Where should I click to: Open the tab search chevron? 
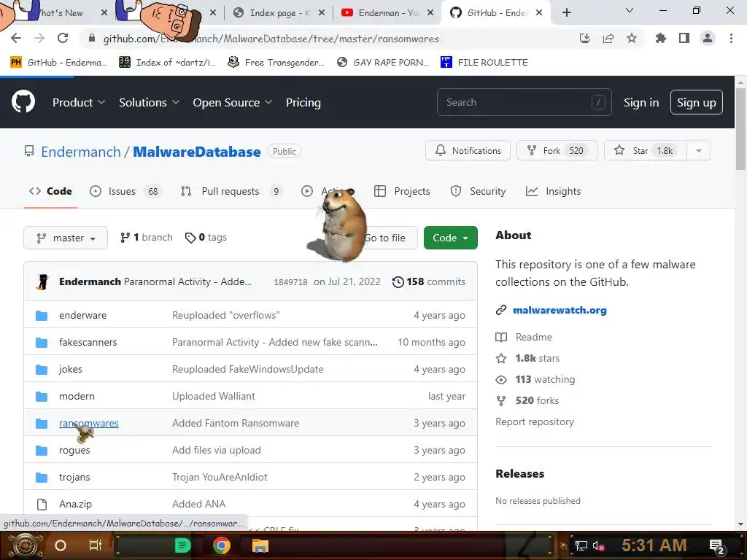pyautogui.click(x=630, y=10)
